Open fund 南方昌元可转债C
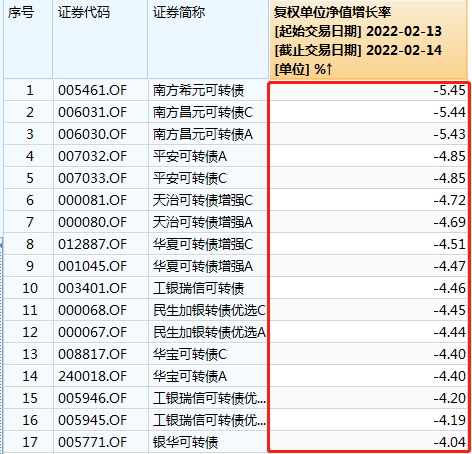This screenshot has width=472, height=454. [x=203, y=112]
